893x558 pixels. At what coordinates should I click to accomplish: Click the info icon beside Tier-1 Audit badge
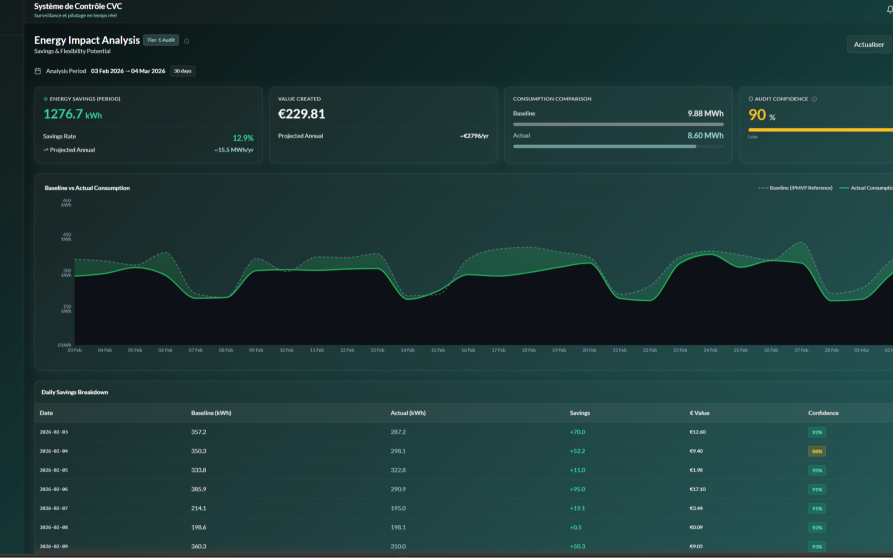point(186,41)
